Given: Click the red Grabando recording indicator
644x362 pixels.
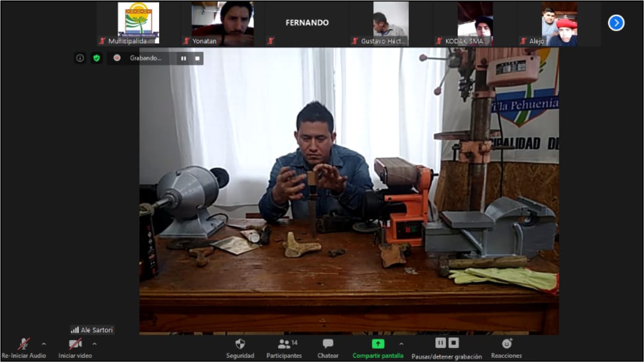Looking at the screenshot, I should (x=117, y=58).
